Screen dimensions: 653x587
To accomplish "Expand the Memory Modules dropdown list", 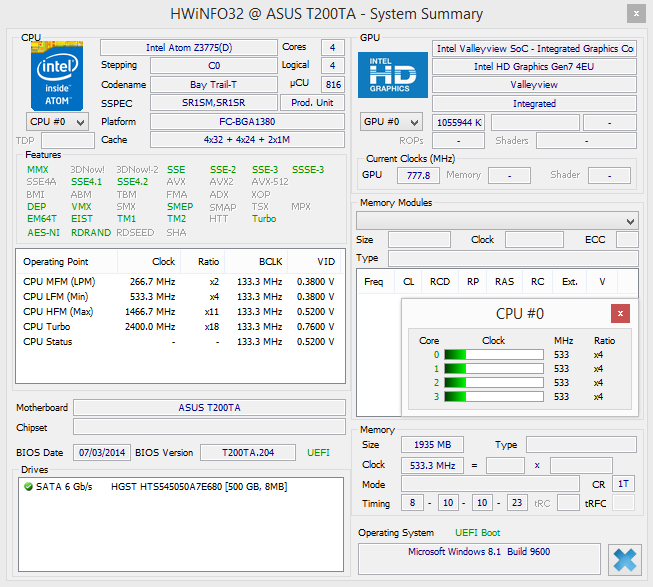I will tap(497, 221).
